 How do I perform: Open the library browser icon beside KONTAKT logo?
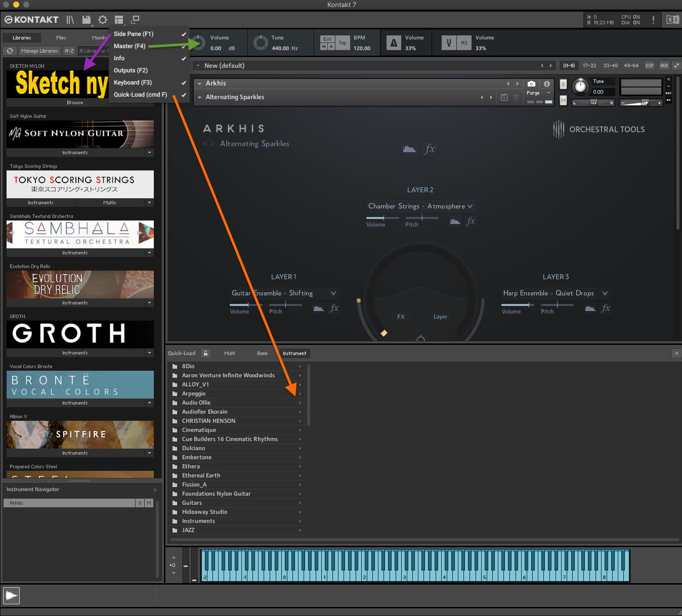point(70,20)
